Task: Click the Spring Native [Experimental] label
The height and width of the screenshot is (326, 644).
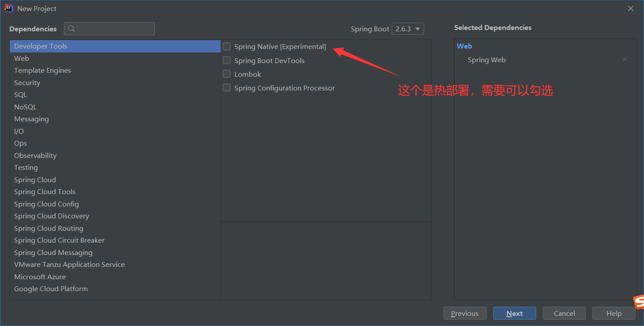Action: tap(280, 46)
